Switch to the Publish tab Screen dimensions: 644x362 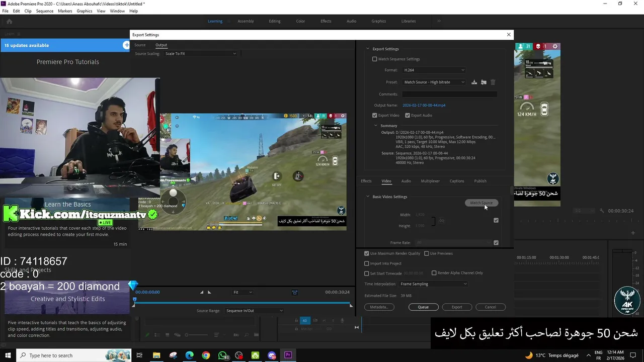click(480, 181)
